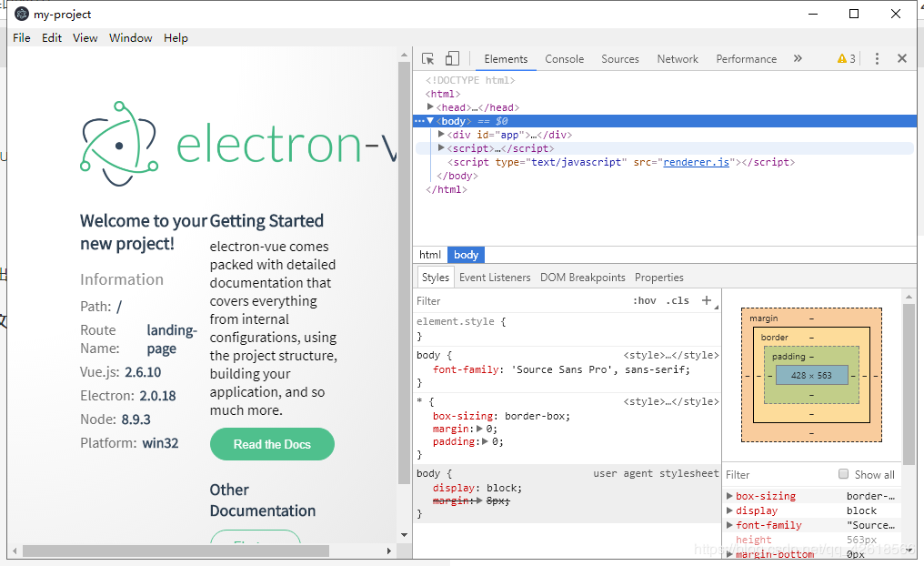Click the computed styles Filter field
Screen dimensions: 924x566
tap(778, 475)
